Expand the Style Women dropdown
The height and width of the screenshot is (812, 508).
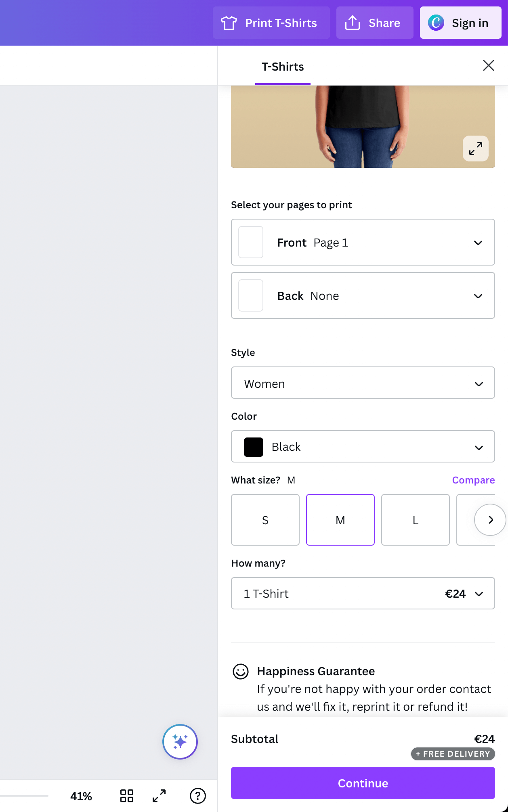pos(363,383)
